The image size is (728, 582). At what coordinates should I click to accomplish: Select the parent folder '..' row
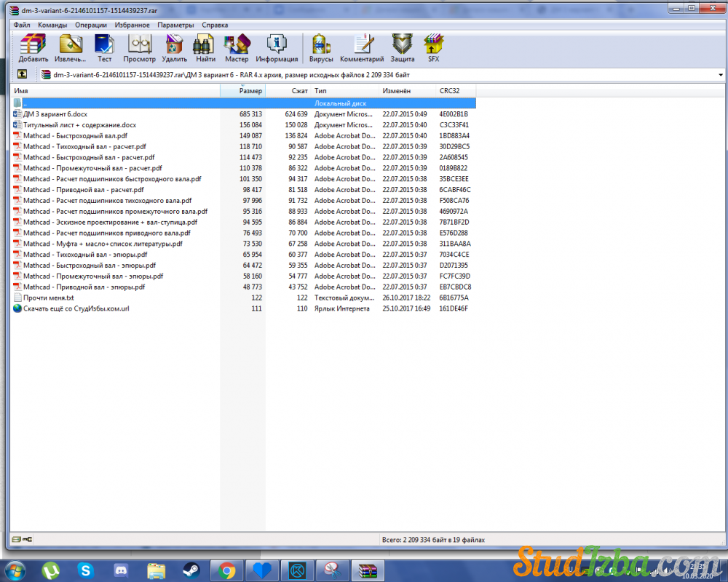coord(244,103)
